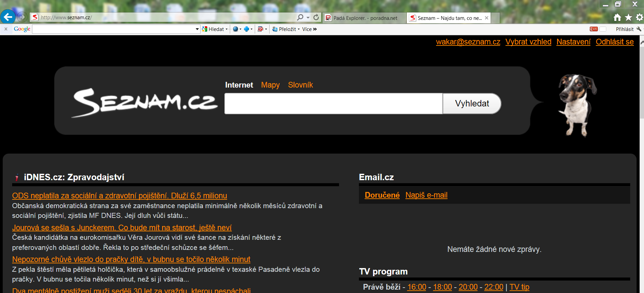Select the 22:00 TV program time
644x293 pixels.
coord(494,287)
